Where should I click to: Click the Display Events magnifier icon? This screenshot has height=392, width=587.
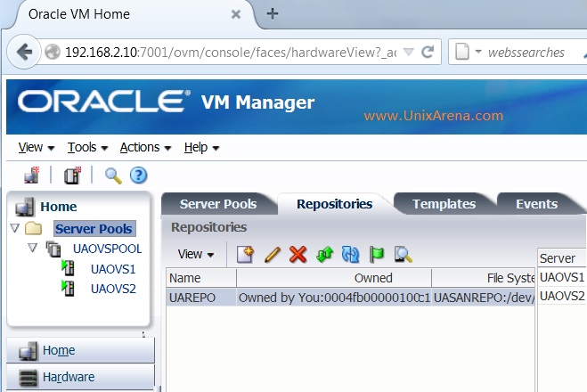coord(404,255)
